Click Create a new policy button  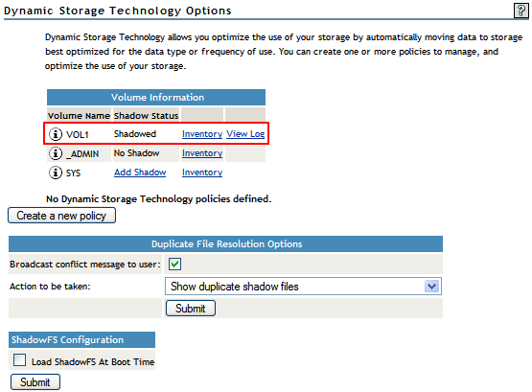(x=61, y=216)
